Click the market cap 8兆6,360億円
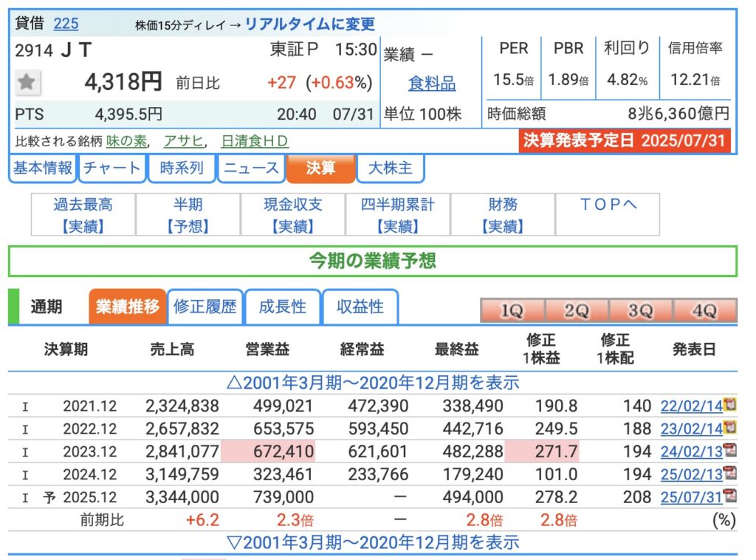The width and height of the screenshot is (756, 560). pyautogui.click(x=678, y=114)
